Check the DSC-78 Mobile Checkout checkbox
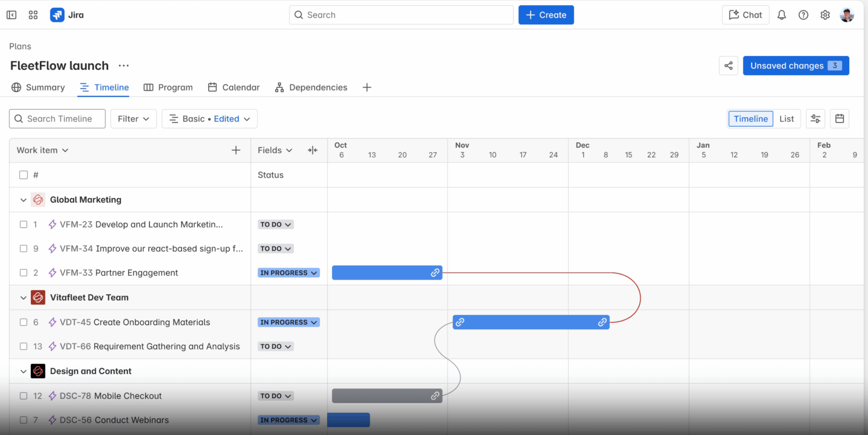Viewport: 868px width, 435px height. (23, 396)
